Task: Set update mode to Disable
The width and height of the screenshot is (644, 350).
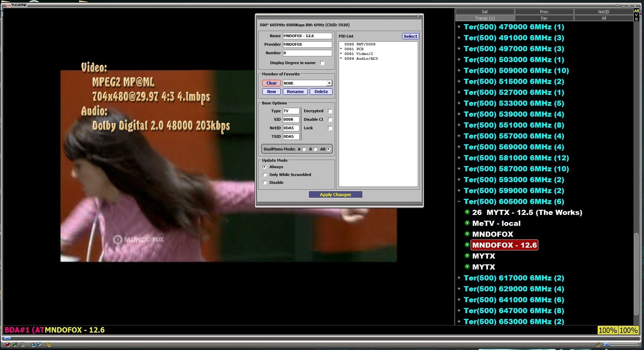Action: [x=265, y=183]
